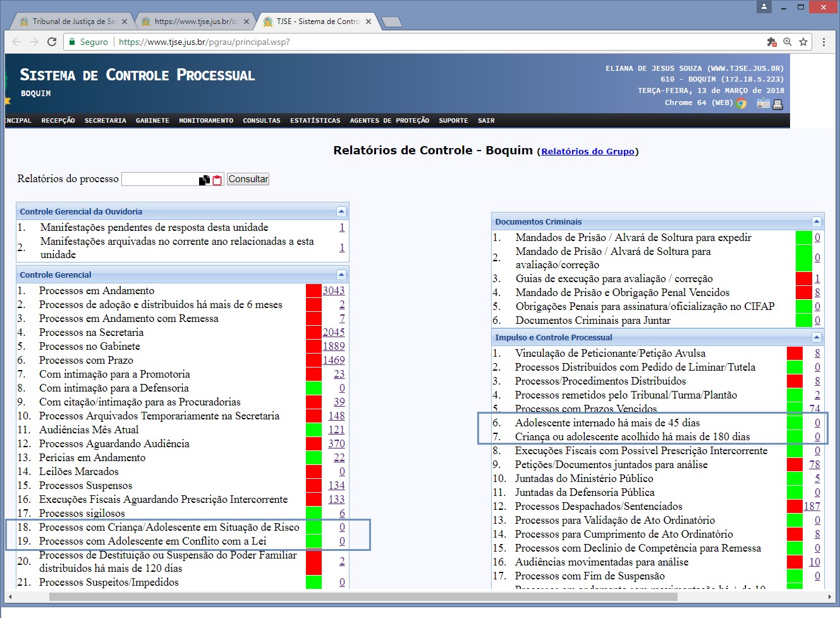Open the 3043 Processos em Andamento count

[334, 290]
